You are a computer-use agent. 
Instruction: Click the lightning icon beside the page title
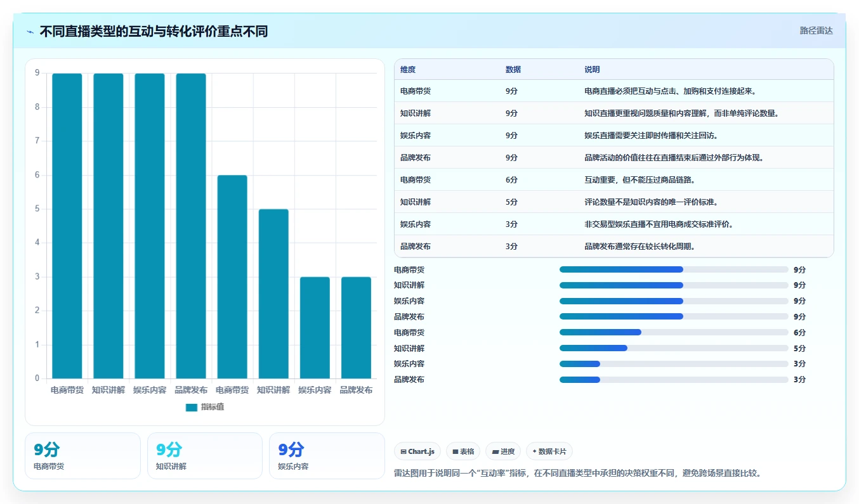[30, 31]
